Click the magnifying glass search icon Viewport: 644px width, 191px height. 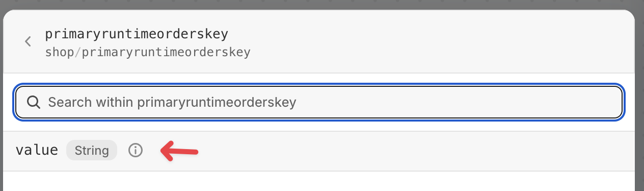click(x=34, y=102)
